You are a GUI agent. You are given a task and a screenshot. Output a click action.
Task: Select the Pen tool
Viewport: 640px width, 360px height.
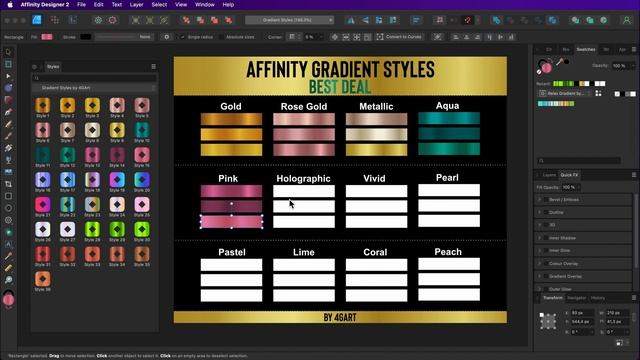[x=8, y=112]
